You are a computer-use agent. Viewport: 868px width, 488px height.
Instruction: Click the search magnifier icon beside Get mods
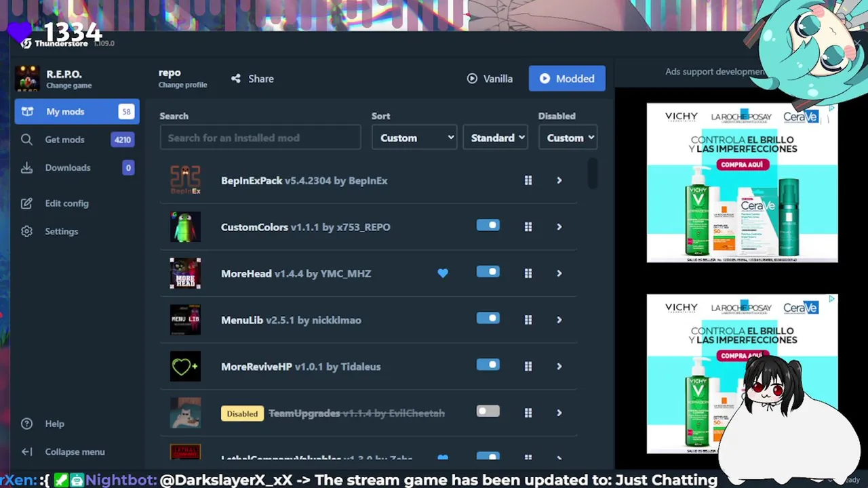(26, 140)
